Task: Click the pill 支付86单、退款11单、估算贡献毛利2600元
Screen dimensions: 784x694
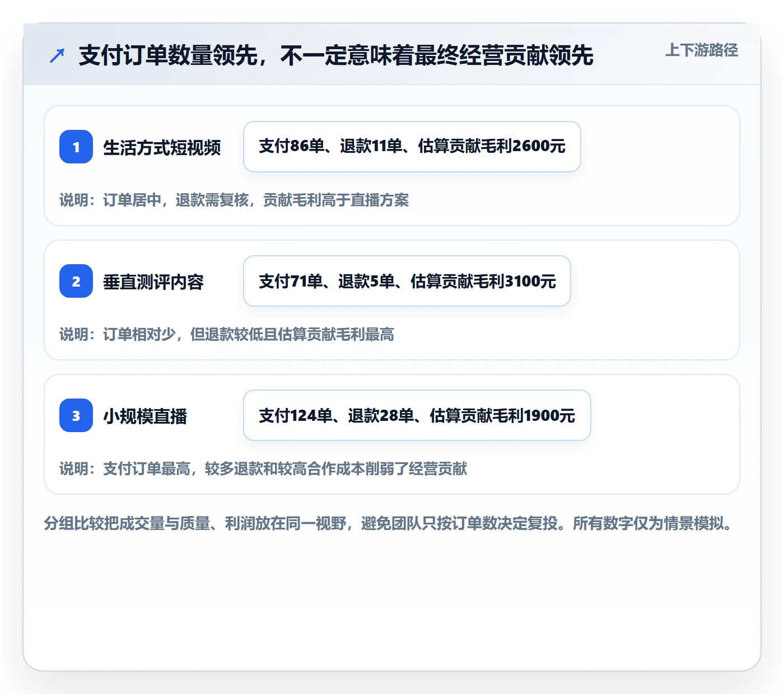Action: (412, 147)
